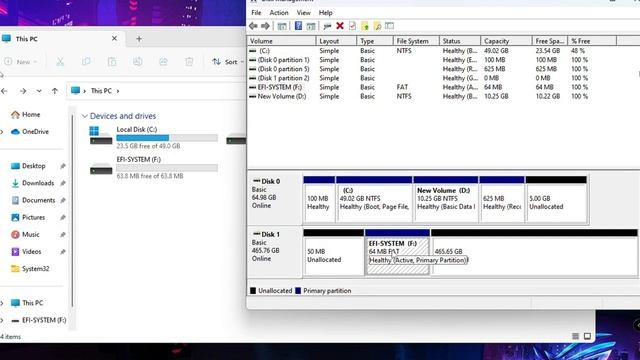
Task: Select the 465.65 GB block on Disk 1
Action: pos(534,252)
